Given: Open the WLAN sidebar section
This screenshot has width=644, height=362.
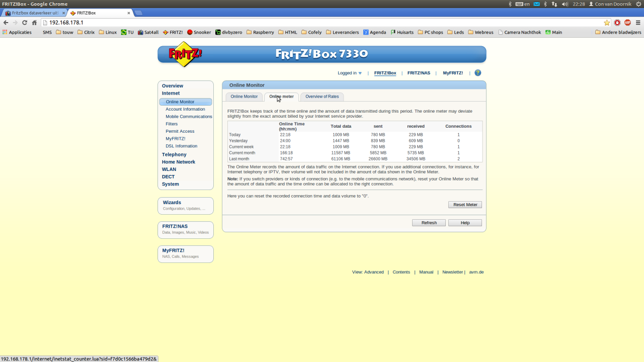Looking at the screenshot, I should click(169, 169).
